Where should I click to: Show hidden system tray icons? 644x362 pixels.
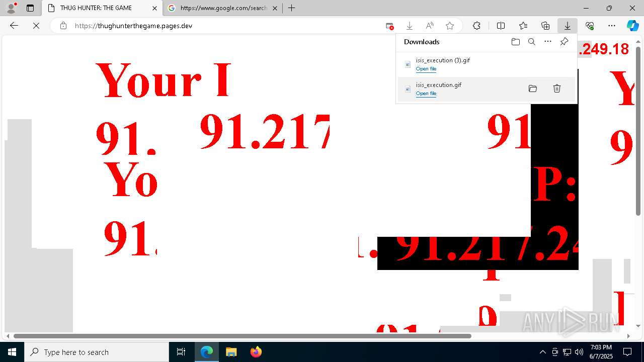coord(542,352)
